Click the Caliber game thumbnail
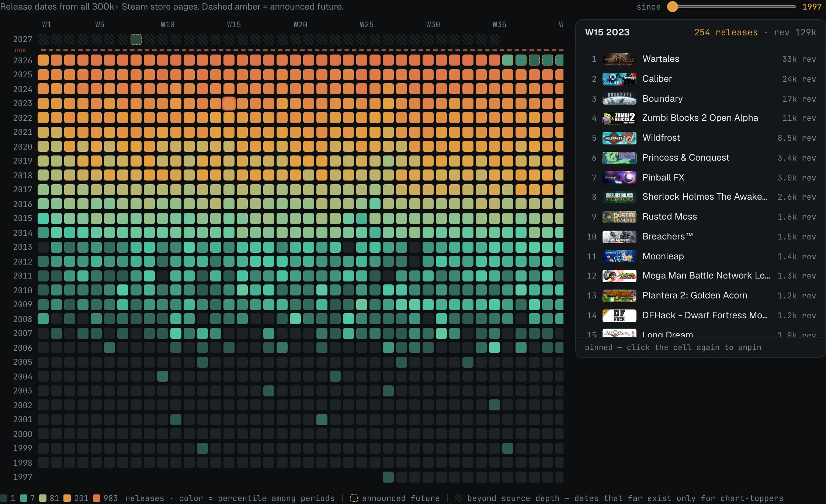This screenshot has width=826, height=504. 619,79
